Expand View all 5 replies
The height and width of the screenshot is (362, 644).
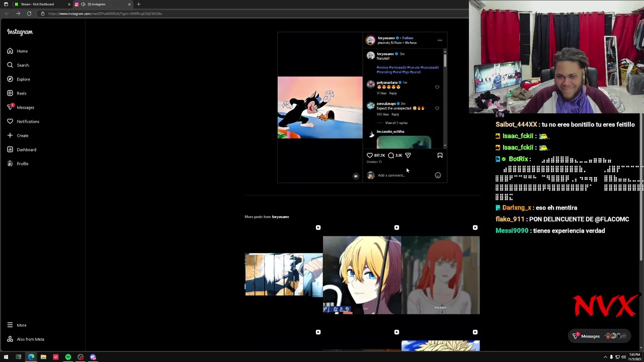pyautogui.click(x=396, y=123)
